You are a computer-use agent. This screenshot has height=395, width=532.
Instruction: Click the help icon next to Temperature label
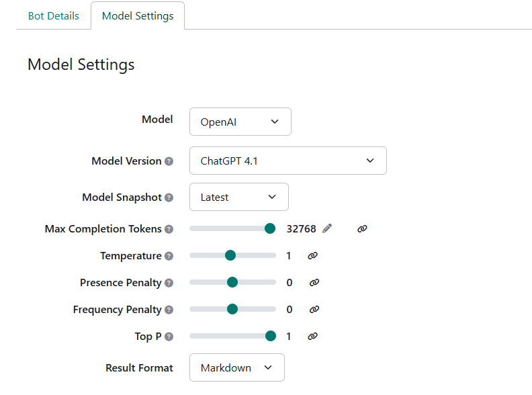169,256
